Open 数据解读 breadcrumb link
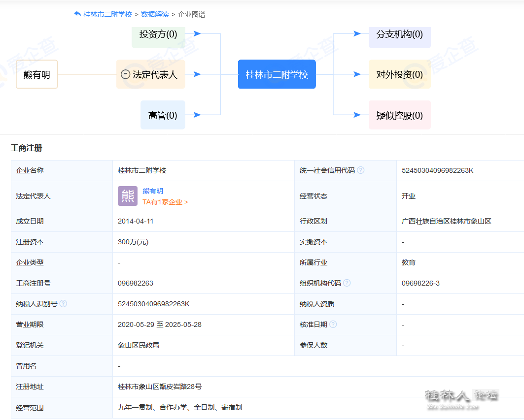The image size is (524, 420). pyautogui.click(x=155, y=14)
